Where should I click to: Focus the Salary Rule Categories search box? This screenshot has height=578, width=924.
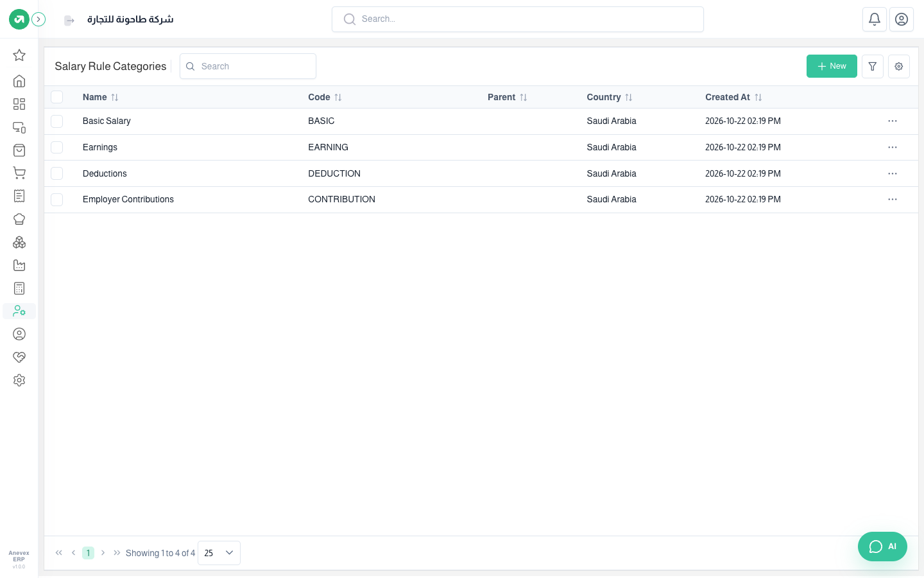tap(248, 66)
